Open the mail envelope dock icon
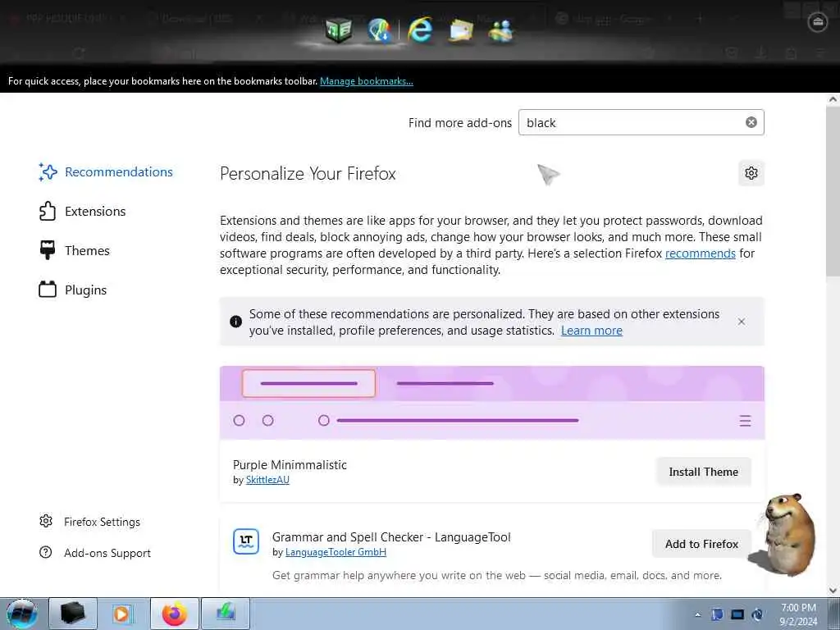The height and width of the screenshot is (630, 840). point(461,30)
